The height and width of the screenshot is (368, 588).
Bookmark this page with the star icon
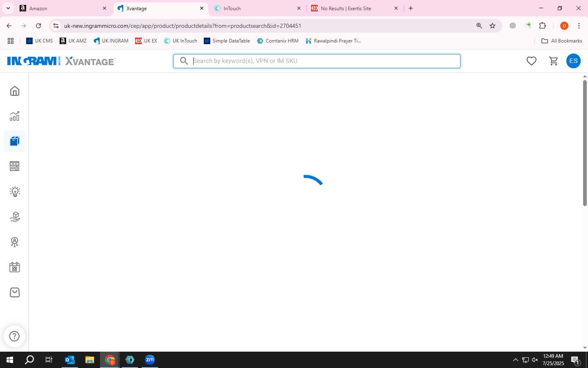point(492,26)
